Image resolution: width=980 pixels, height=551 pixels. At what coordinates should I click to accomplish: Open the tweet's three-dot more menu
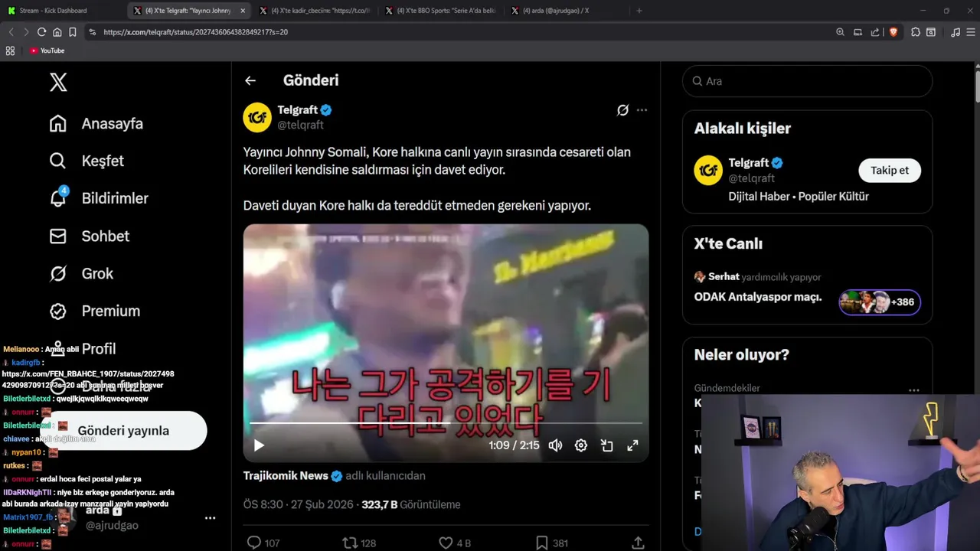coord(642,110)
